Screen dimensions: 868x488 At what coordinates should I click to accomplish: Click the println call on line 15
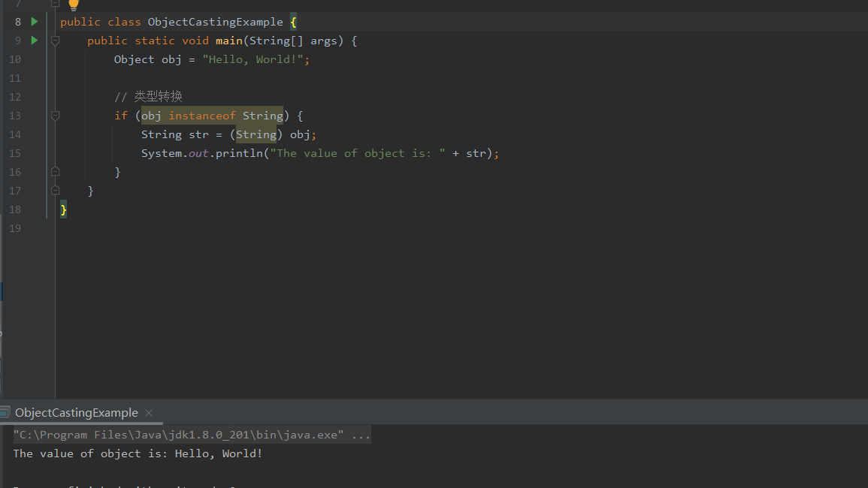(239, 153)
